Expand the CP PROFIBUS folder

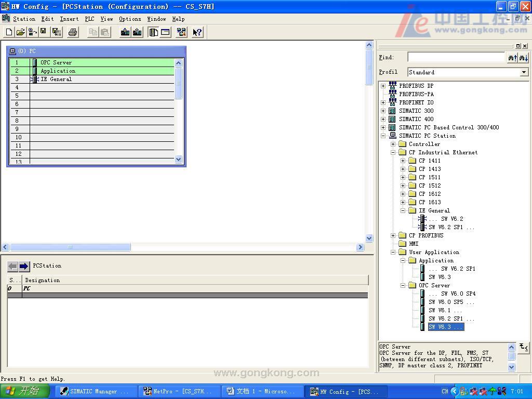[x=393, y=236]
